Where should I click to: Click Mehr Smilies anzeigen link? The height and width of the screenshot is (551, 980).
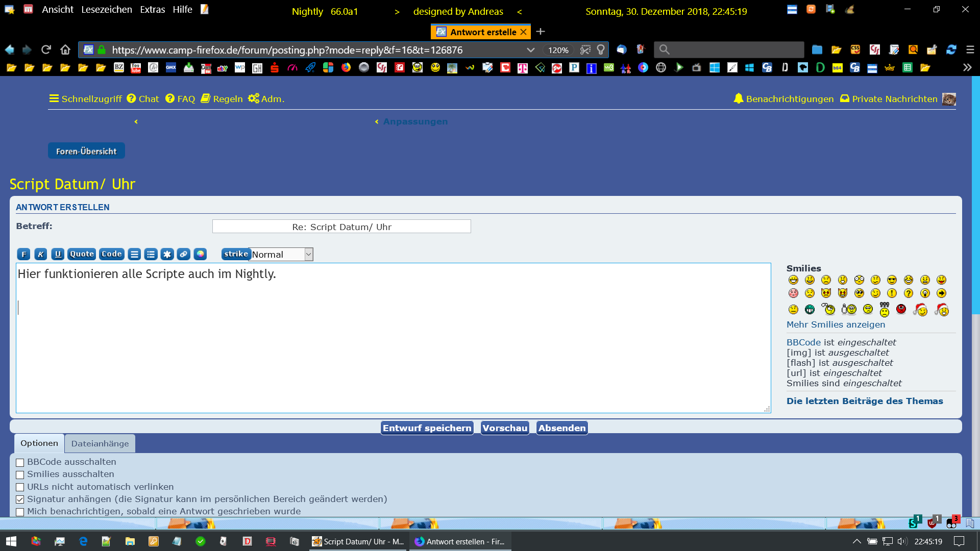[836, 324]
